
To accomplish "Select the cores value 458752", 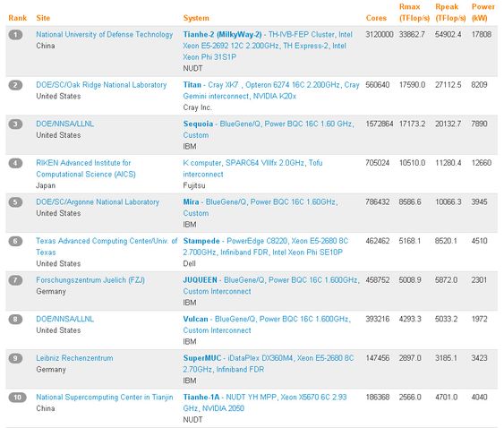I will tap(378, 280).
